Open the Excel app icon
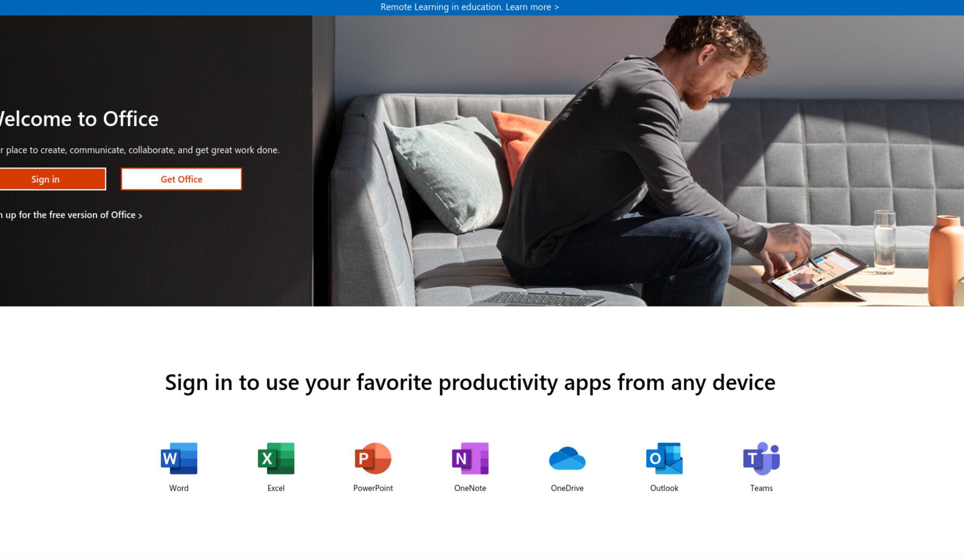Screen dimensions: 964x560 tap(276, 458)
